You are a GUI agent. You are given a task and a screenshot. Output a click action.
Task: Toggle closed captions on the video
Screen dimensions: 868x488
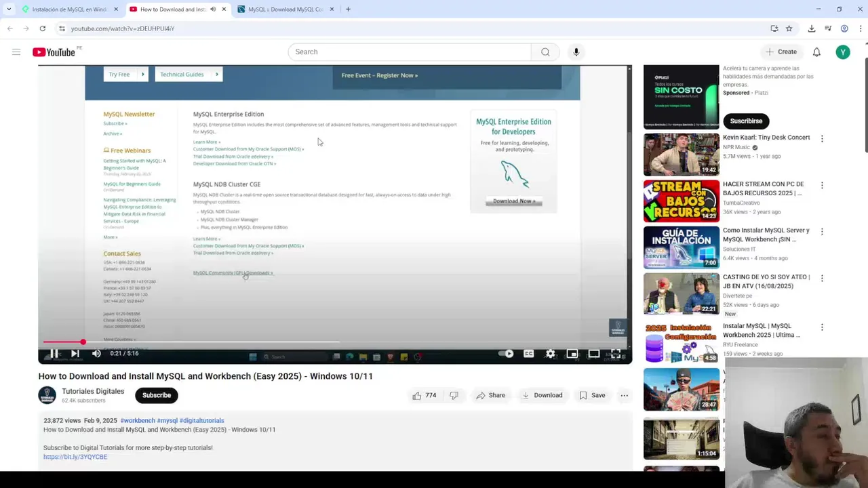(528, 353)
